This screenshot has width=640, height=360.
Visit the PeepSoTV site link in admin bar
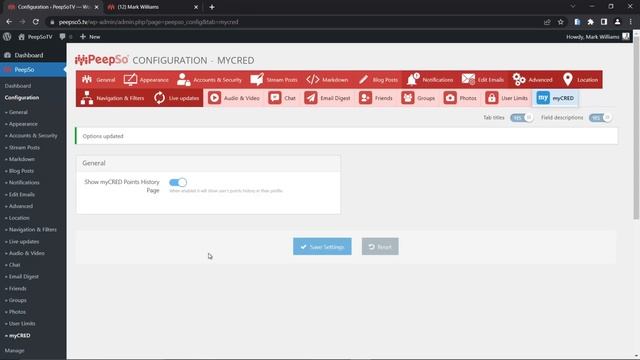tap(36, 37)
